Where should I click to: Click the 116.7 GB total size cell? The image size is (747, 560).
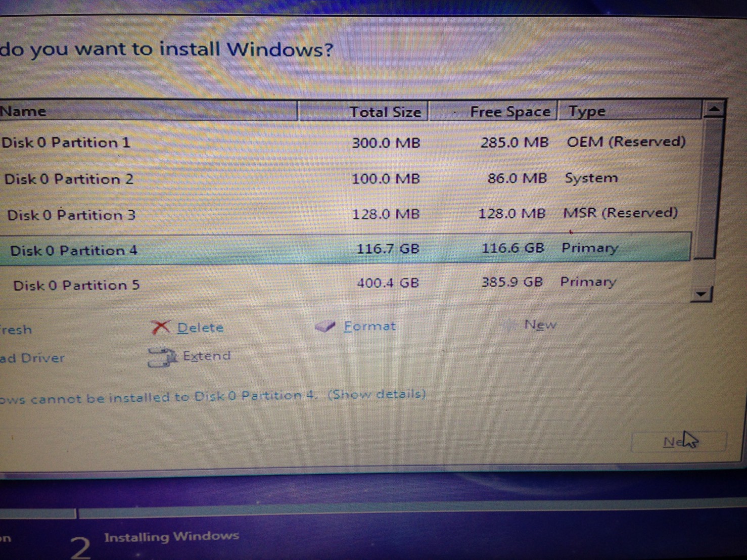[388, 249]
